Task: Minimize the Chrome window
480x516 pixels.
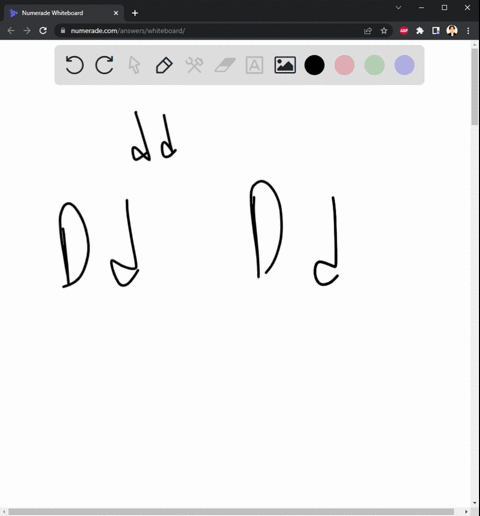Action: coord(421,7)
